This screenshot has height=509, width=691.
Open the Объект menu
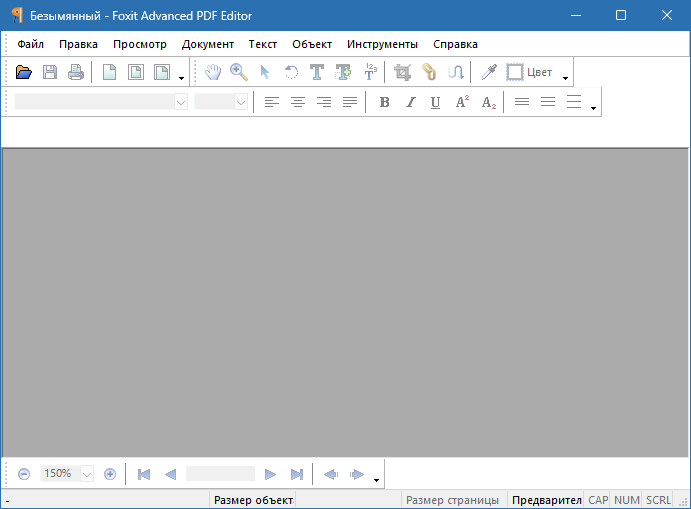click(312, 44)
